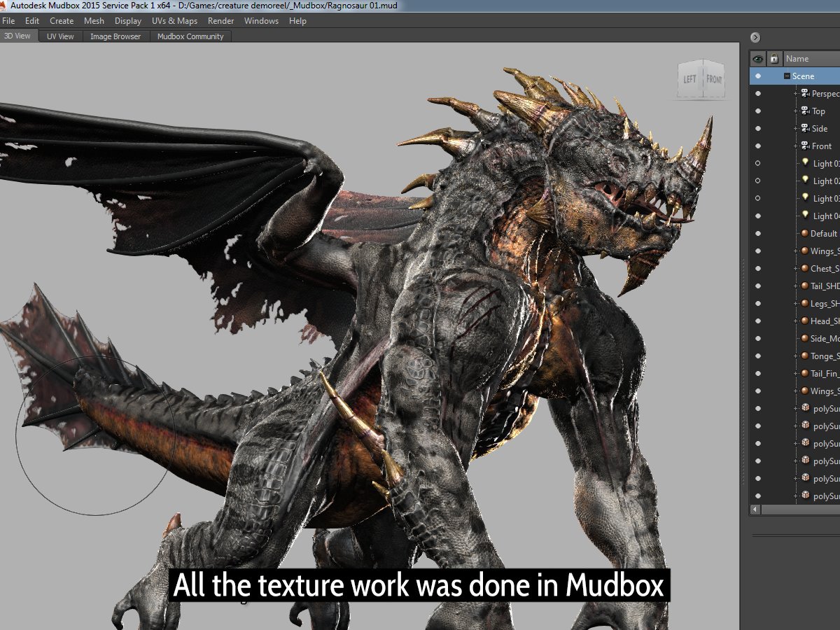The width and height of the screenshot is (840, 630).
Task: Click the Mudbox app icon in title bar
Action: (x=4, y=4)
